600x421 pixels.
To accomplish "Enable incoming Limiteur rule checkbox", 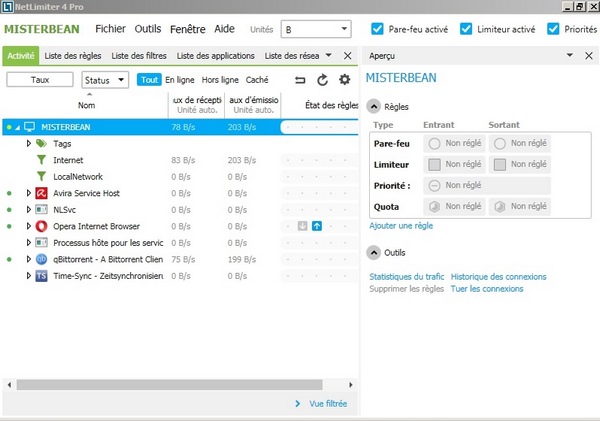I will coord(434,165).
